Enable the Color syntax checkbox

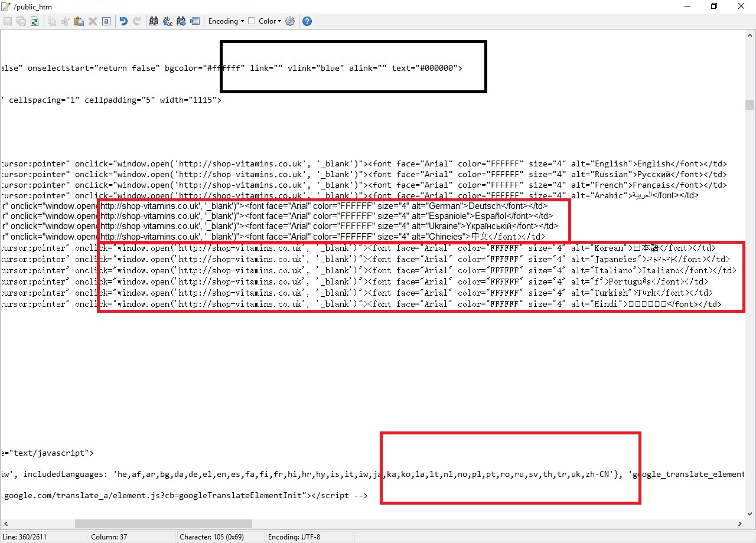[252, 21]
